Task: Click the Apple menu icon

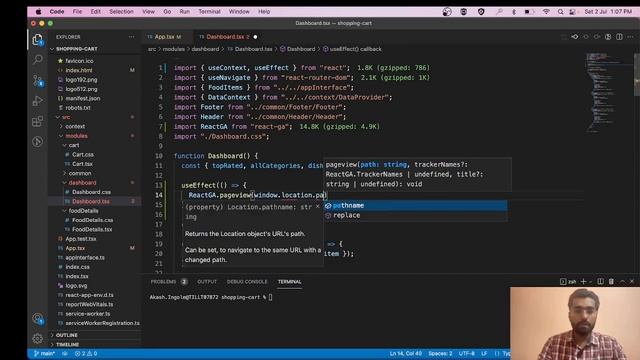Action: [x=38, y=12]
